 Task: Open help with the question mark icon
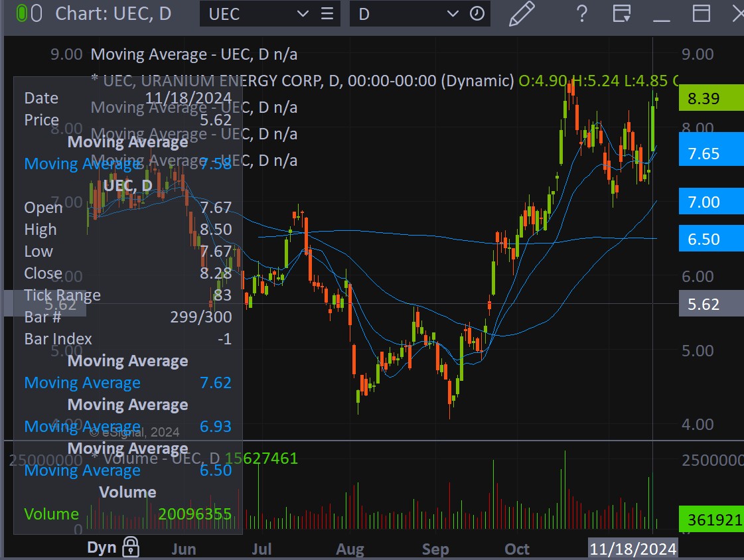581,14
